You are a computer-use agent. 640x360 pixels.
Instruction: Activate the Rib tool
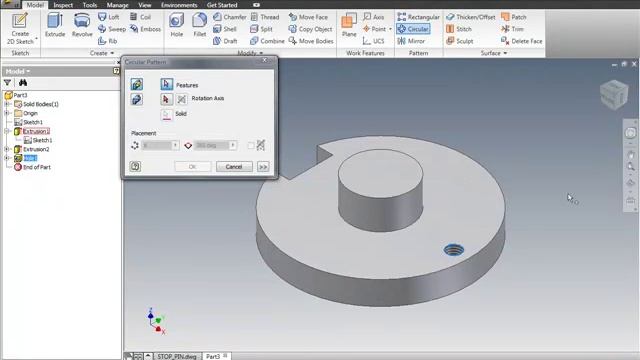pos(107,41)
